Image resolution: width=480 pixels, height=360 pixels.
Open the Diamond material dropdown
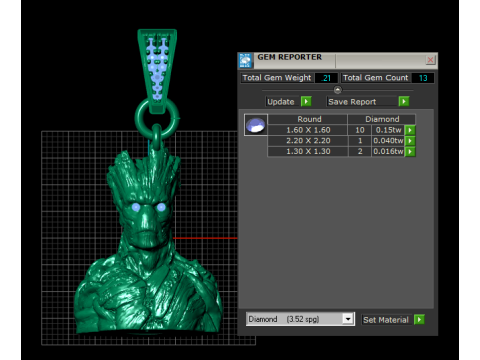point(348,319)
